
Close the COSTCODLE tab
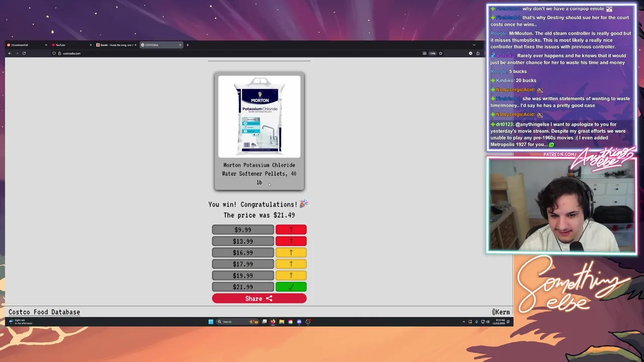click(180, 45)
